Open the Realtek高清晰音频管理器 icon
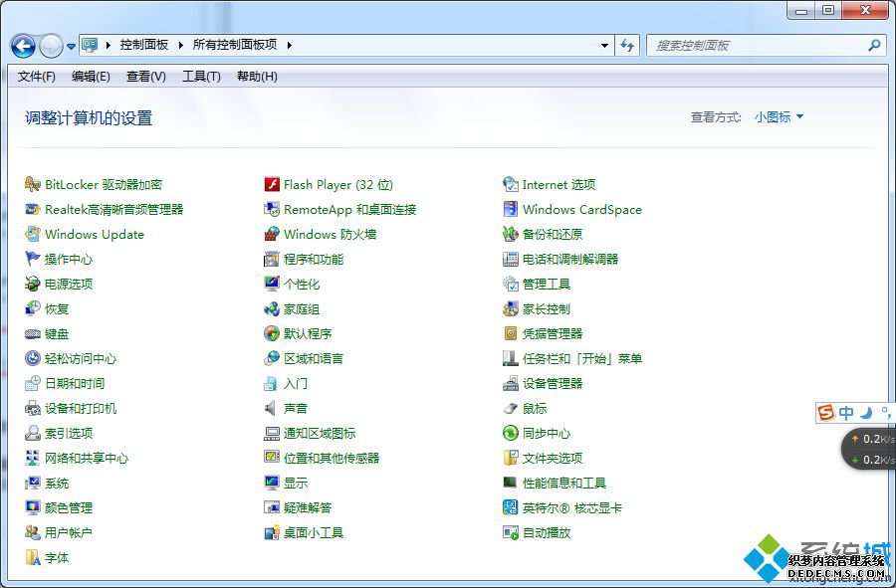896x588 pixels. click(x=33, y=210)
